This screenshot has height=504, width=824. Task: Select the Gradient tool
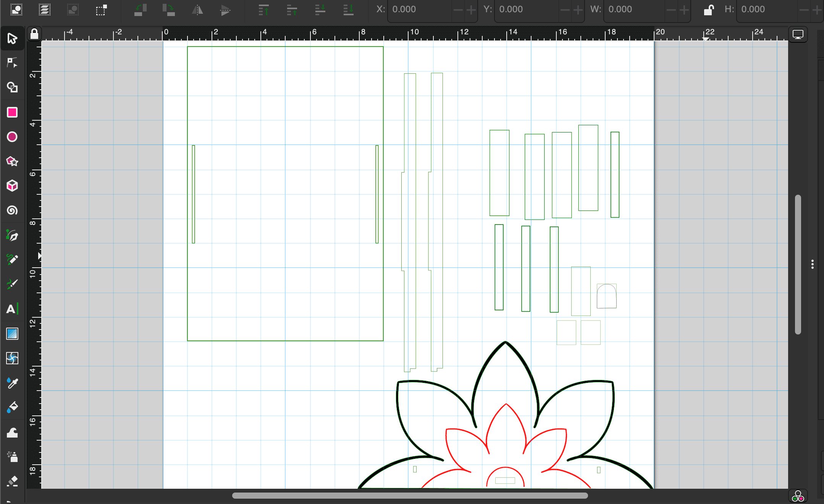(x=12, y=334)
